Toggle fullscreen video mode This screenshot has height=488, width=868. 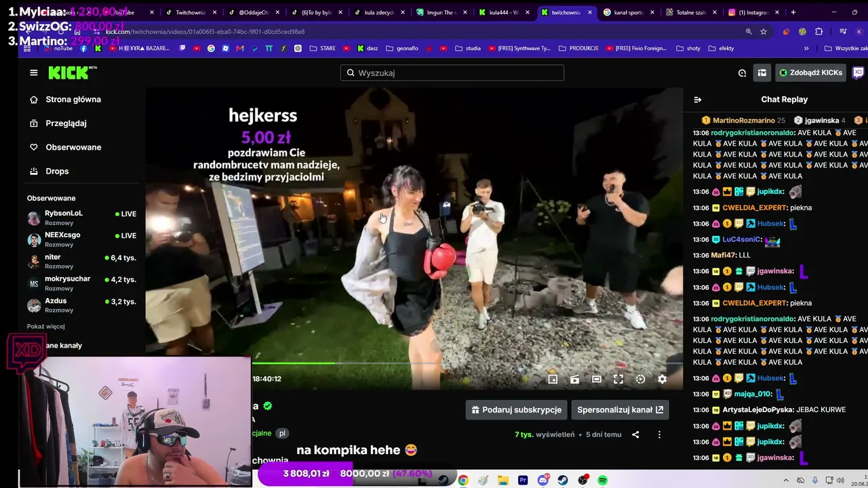click(x=618, y=380)
